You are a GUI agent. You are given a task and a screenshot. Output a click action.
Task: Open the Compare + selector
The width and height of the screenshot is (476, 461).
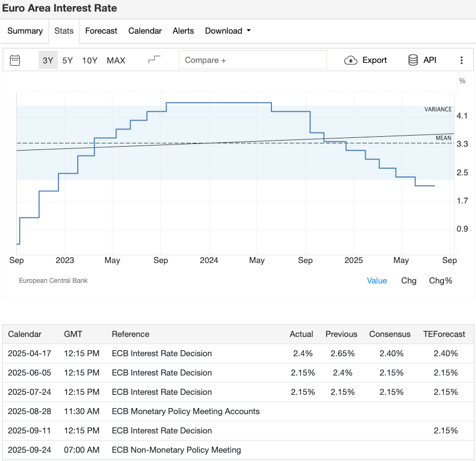pyautogui.click(x=253, y=60)
